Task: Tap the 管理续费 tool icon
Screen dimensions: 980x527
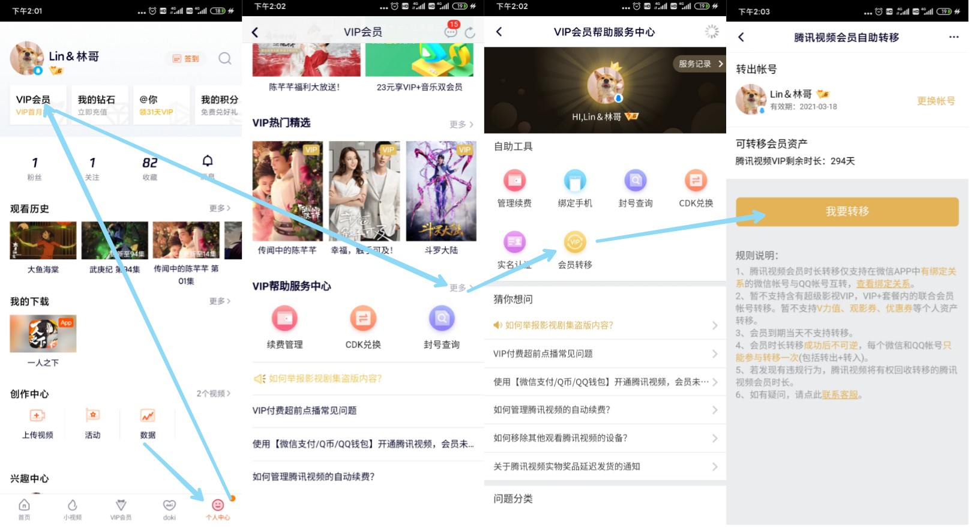Action: [x=514, y=180]
